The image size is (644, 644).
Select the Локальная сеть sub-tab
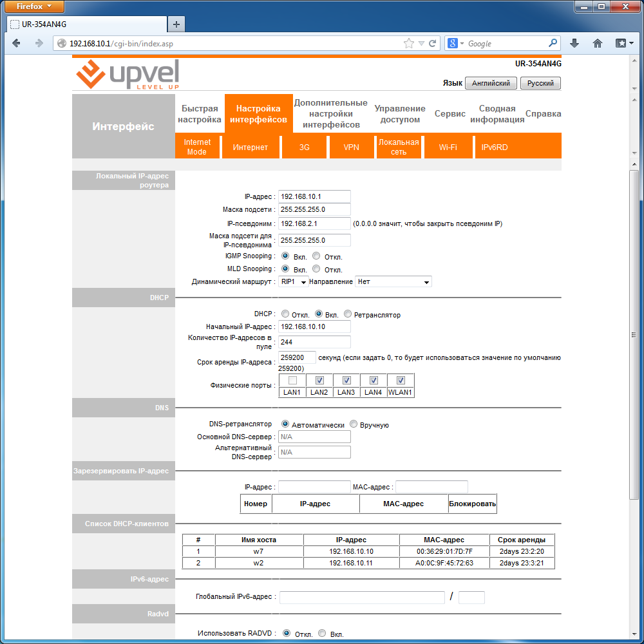click(399, 147)
